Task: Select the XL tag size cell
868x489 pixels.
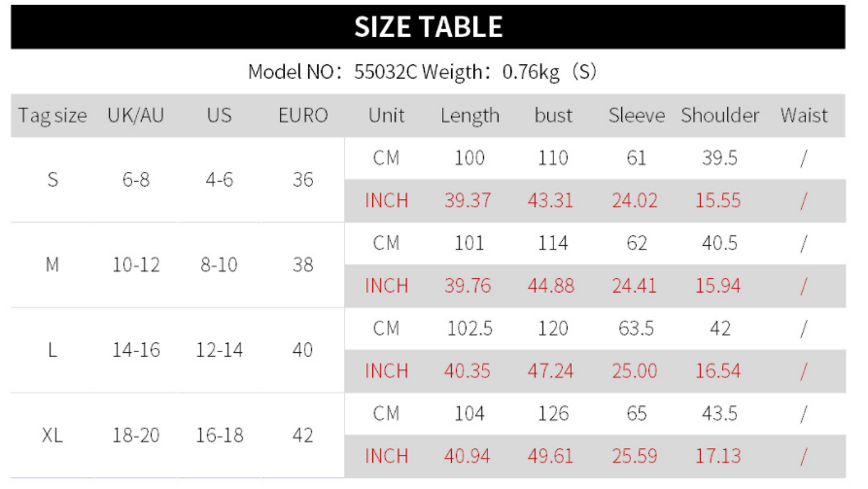Action: pos(52,436)
